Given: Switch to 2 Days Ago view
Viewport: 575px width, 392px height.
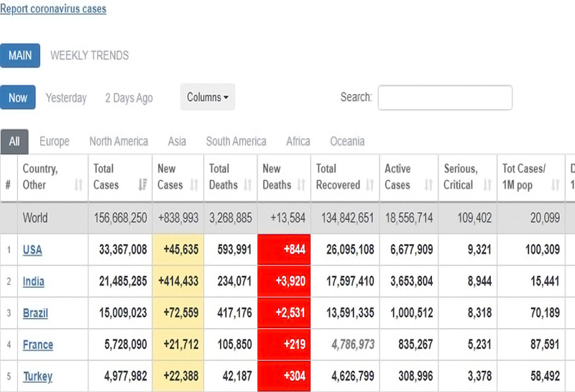Looking at the screenshot, I should 129,98.
